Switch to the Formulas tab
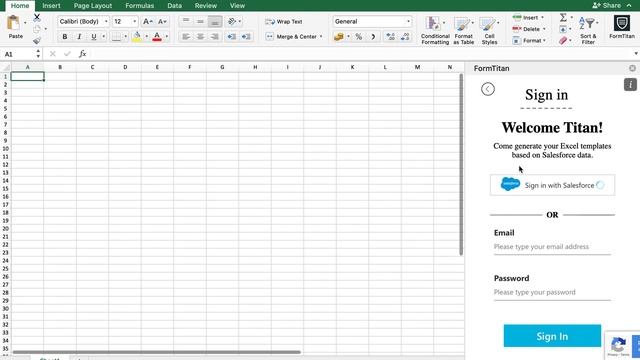 coord(140,6)
